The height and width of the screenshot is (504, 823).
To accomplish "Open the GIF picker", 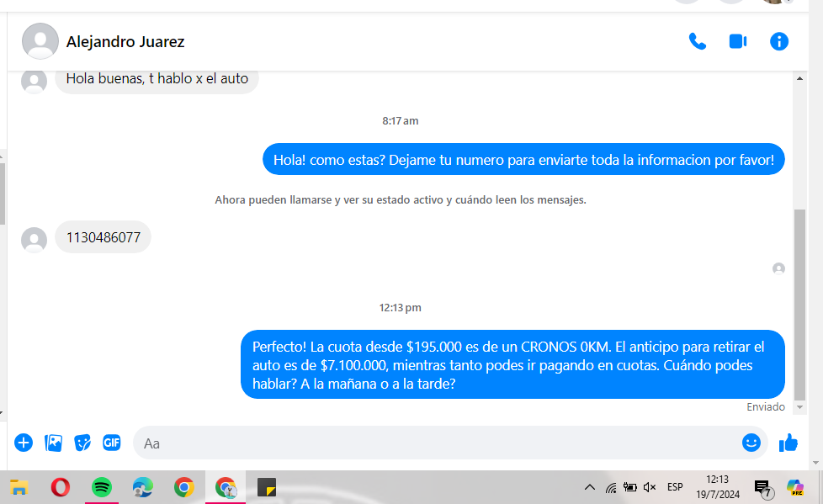I will pyautogui.click(x=112, y=443).
